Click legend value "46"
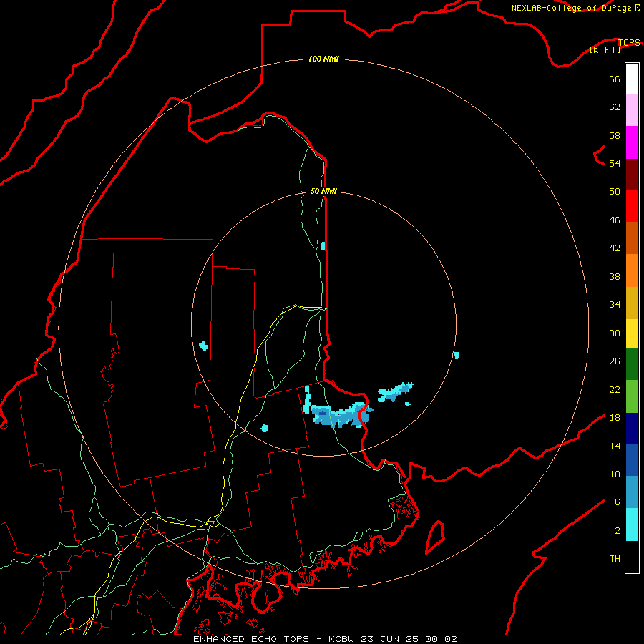The image size is (644, 644). (x=615, y=220)
